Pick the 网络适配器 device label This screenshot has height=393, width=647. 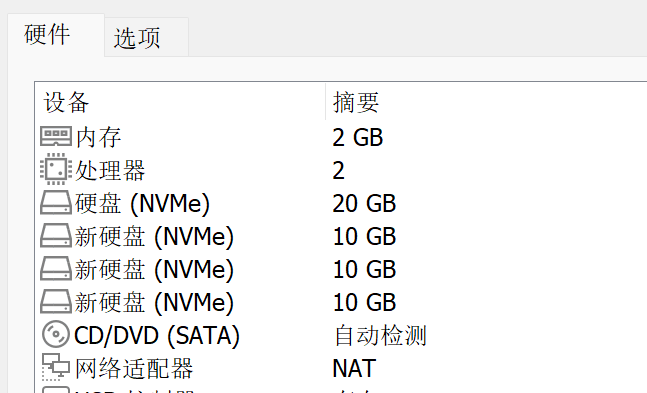(134, 368)
